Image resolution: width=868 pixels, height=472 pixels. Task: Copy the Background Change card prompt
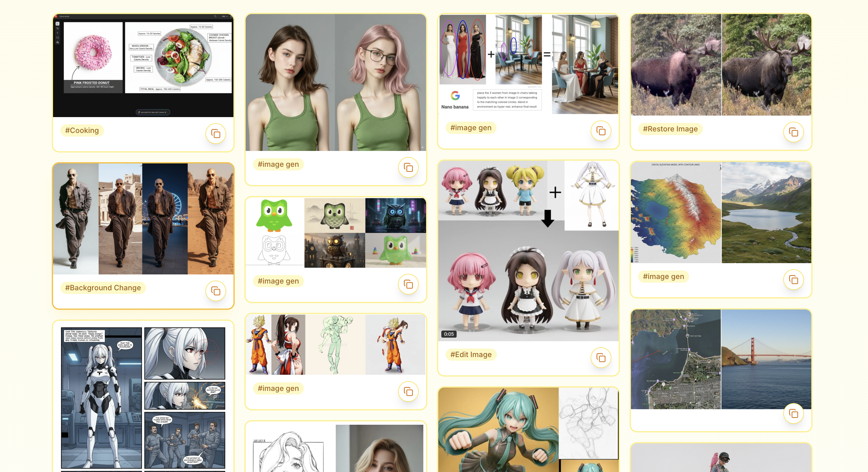(x=216, y=291)
